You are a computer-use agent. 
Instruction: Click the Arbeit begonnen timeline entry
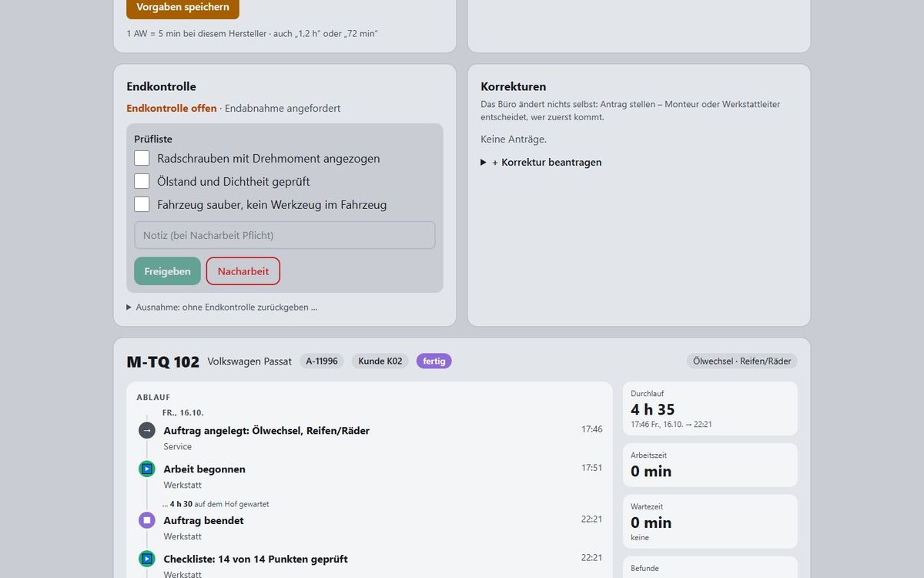[204, 469]
